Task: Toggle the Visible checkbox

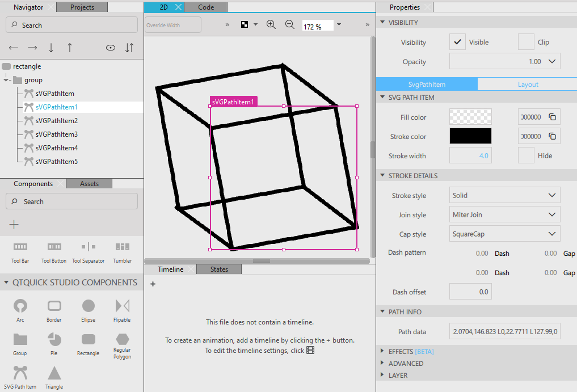Action: [457, 42]
